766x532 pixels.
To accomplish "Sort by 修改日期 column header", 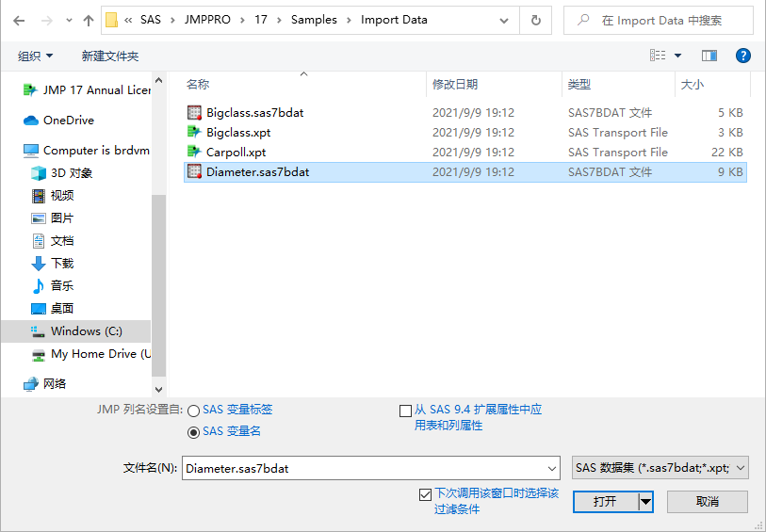I will [455, 85].
